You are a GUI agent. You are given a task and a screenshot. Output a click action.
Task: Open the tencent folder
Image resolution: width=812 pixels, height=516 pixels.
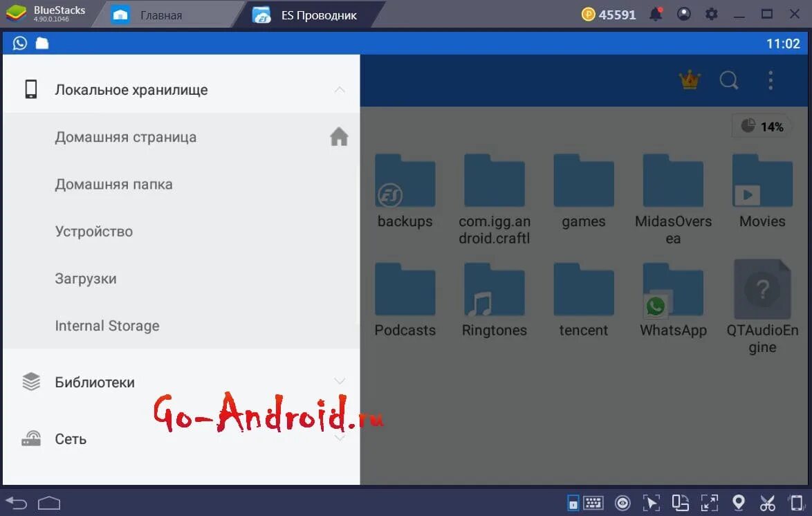pyautogui.click(x=584, y=300)
